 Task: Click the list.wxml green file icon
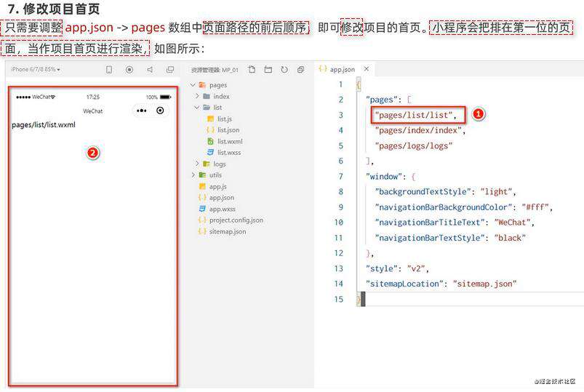click(210, 141)
